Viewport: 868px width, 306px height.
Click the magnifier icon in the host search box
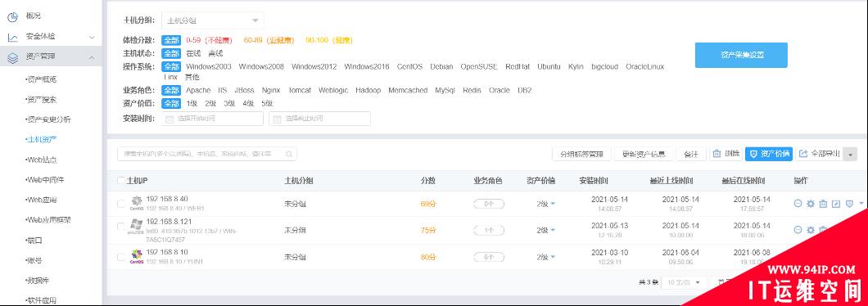[x=289, y=155]
